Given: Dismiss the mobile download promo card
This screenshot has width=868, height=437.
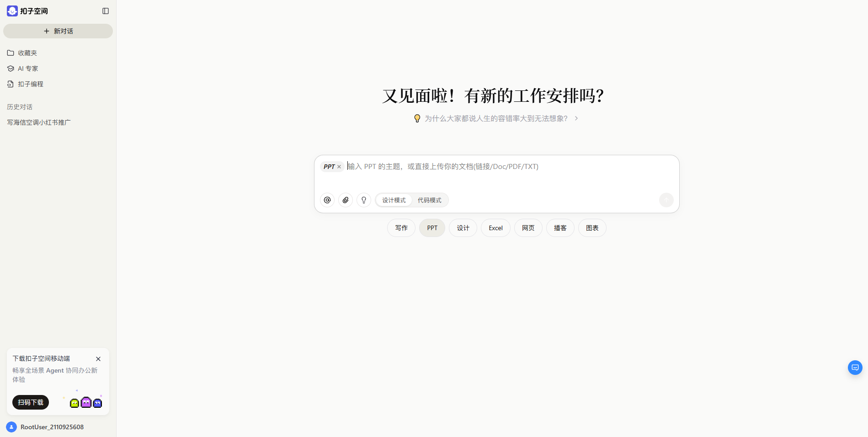Looking at the screenshot, I should click(98, 359).
